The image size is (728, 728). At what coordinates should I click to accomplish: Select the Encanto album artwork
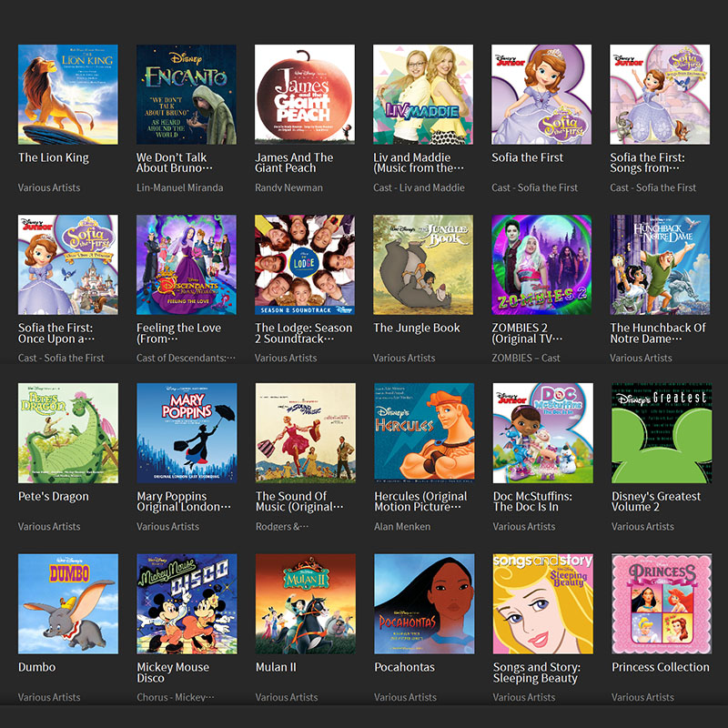point(187,95)
